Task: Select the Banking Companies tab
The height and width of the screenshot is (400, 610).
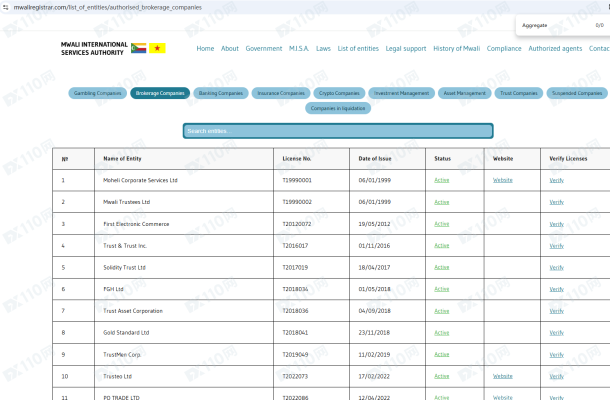Action: [x=221, y=93]
